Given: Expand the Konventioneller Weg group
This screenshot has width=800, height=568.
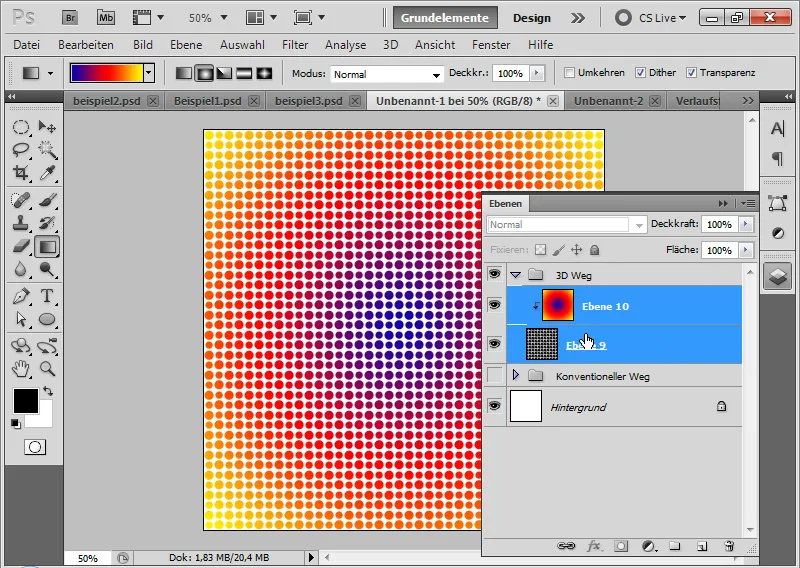Looking at the screenshot, I should click(x=516, y=375).
